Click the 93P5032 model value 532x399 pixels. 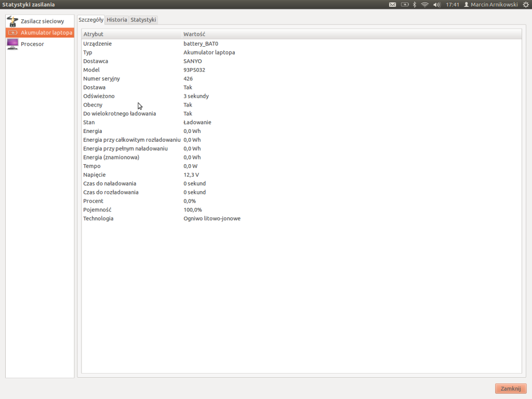tap(194, 70)
